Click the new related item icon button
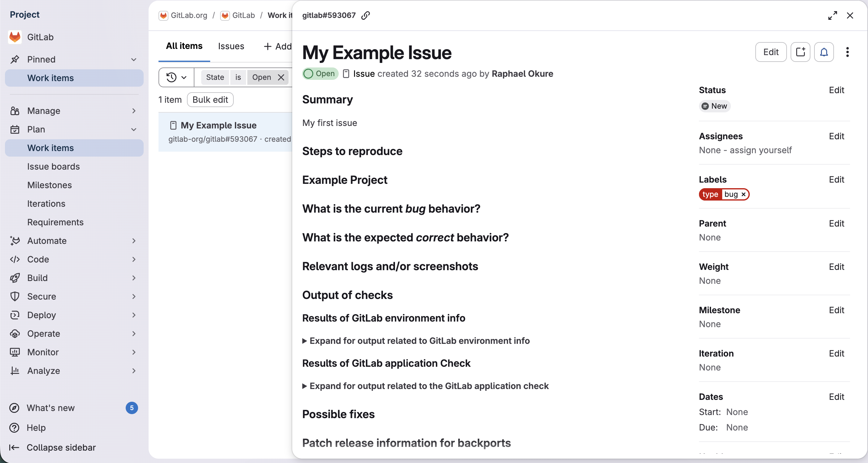Screen dimensions: 868x463 800,52
